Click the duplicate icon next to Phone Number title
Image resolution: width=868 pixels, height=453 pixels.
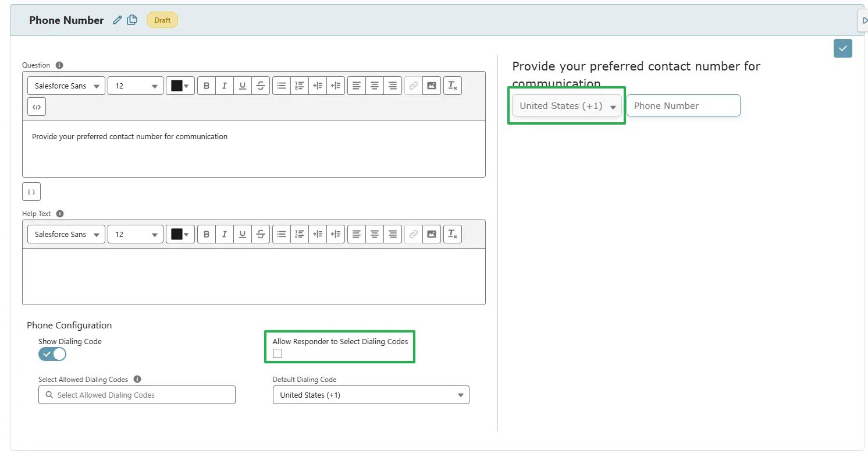[x=132, y=20]
